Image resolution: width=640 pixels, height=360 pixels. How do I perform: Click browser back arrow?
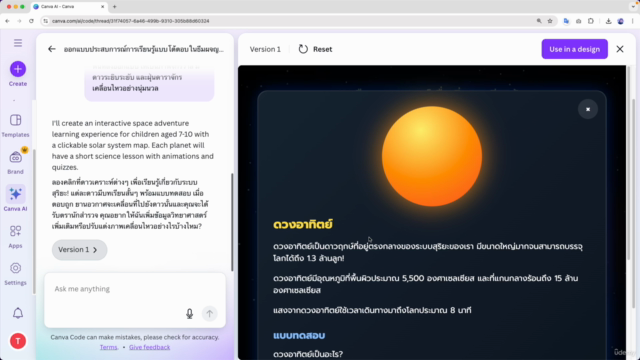tap(7, 21)
